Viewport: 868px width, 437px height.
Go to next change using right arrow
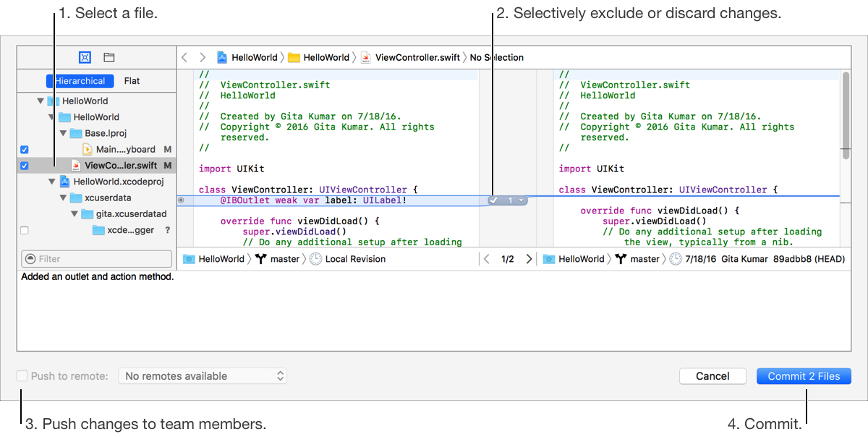pyautogui.click(x=529, y=259)
